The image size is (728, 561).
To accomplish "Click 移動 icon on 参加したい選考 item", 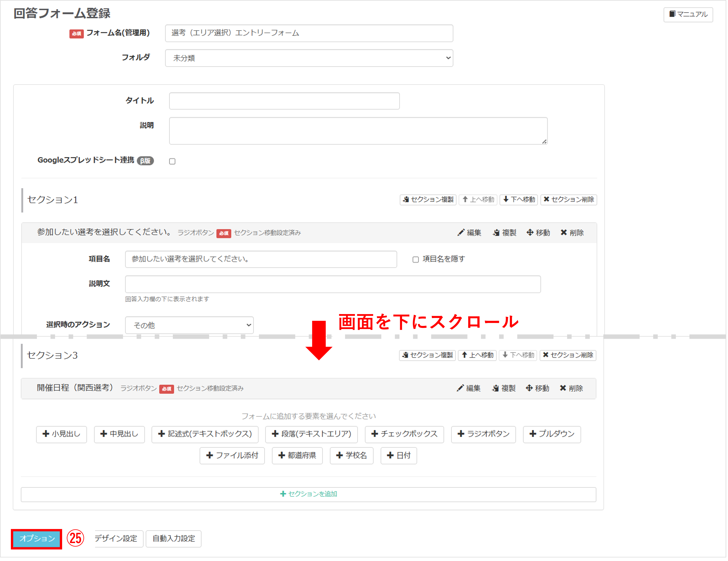I will pos(538,232).
